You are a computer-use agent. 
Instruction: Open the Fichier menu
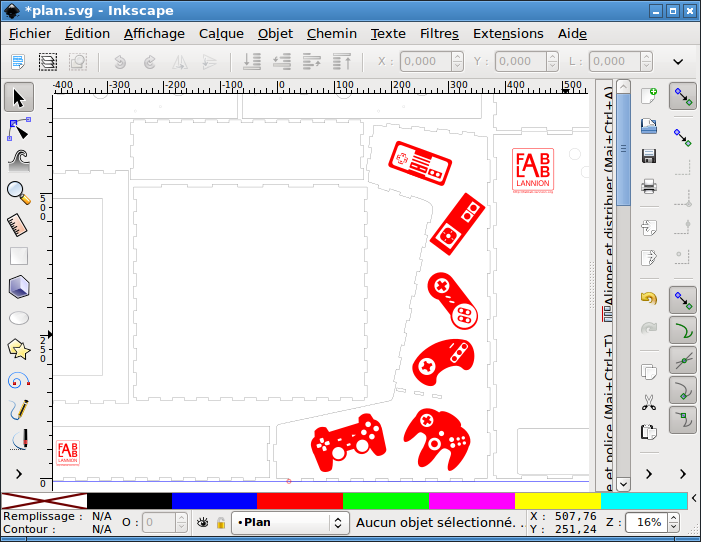(x=30, y=34)
